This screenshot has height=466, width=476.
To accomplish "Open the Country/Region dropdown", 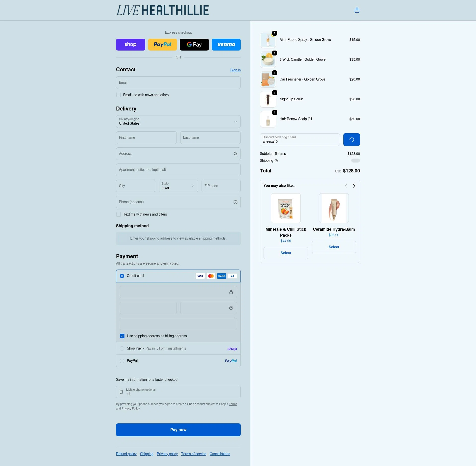I will pos(178,122).
